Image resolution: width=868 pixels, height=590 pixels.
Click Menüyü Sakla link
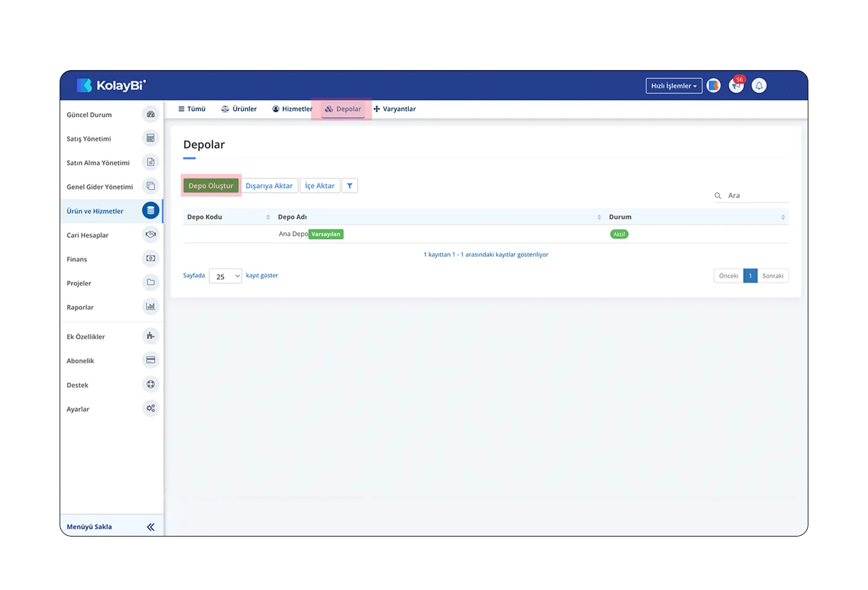pyautogui.click(x=89, y=527)
